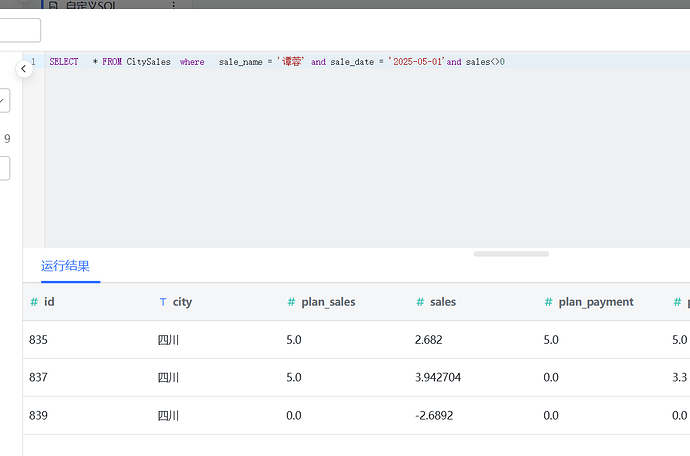
Task: Select the sales value 3.942704
Action: [438, 378]
